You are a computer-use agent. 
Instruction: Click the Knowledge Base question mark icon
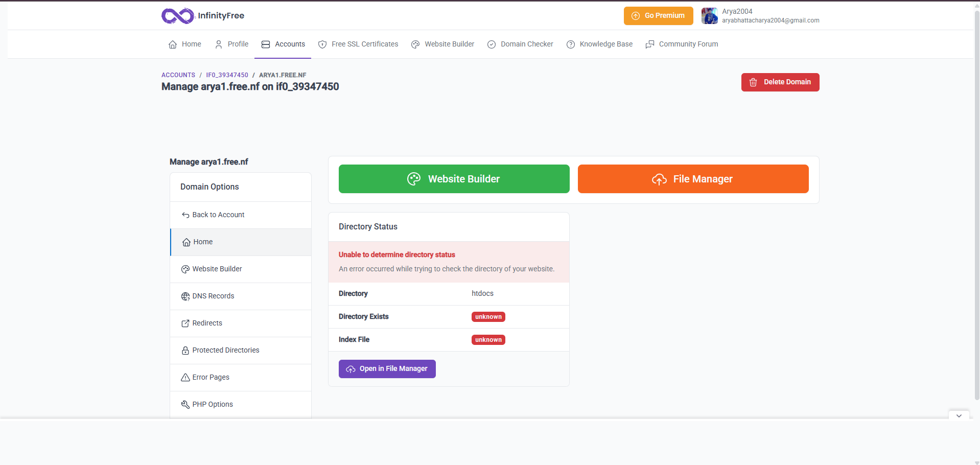[x=571, y=44]
